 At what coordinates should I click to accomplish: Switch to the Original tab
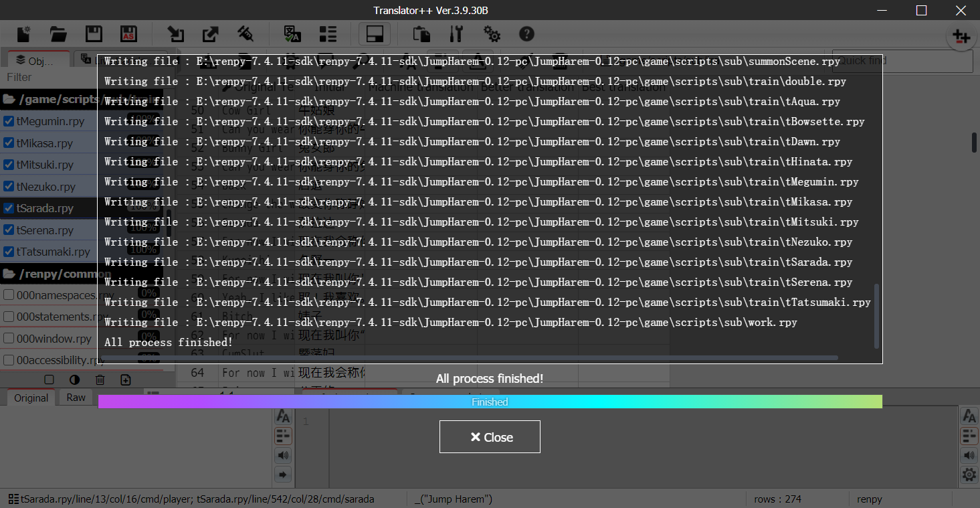tap(31, 398)
